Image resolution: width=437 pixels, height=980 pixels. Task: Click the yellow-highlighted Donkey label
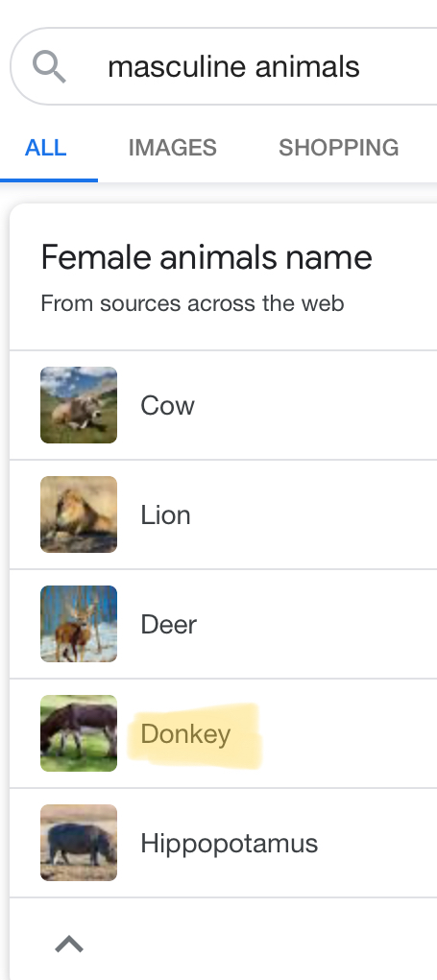[185, 733]
